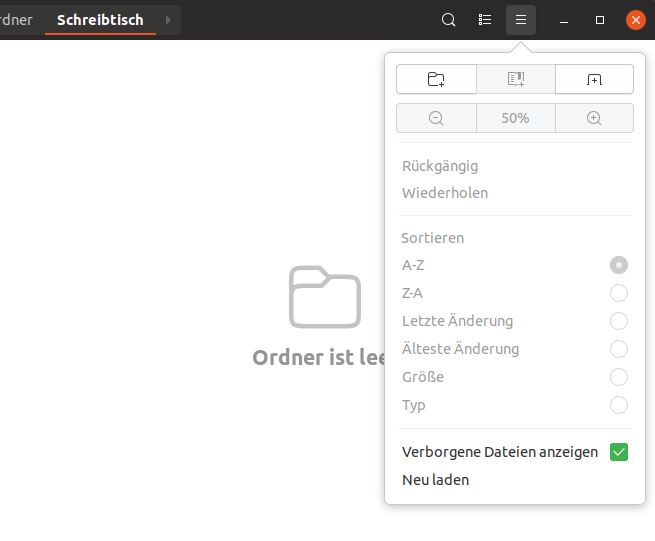This screenshot has width=655, height=541.
Task: Select the A-Z sort radio button
Action: (619, 265)
